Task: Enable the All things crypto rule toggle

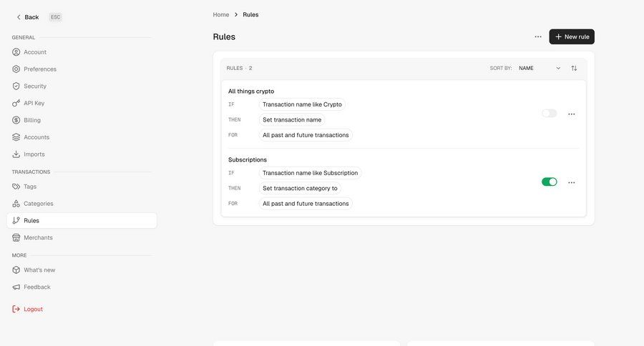Action: (549, 113)
